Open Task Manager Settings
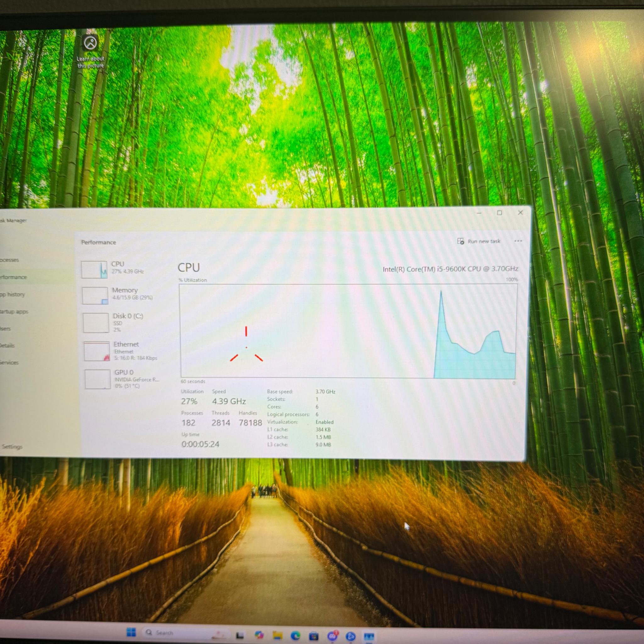644x644 pixels. (12, 446)
